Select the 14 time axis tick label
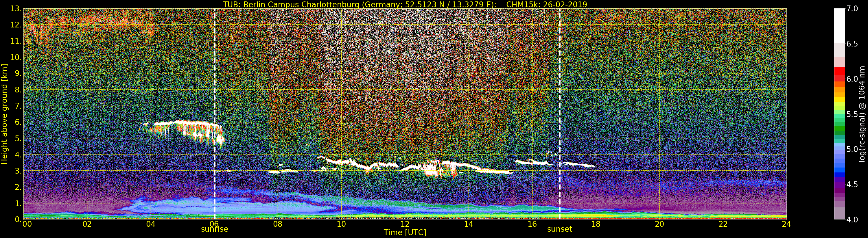 tap(469, 224)
